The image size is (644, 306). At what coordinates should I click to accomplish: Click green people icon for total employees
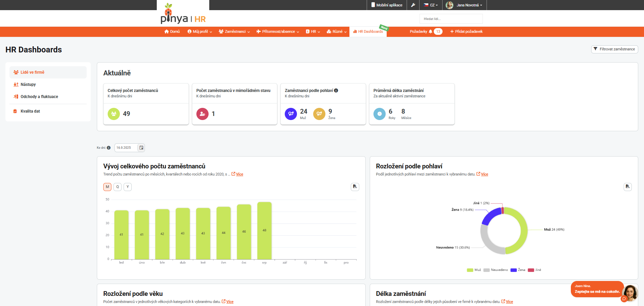114,114
